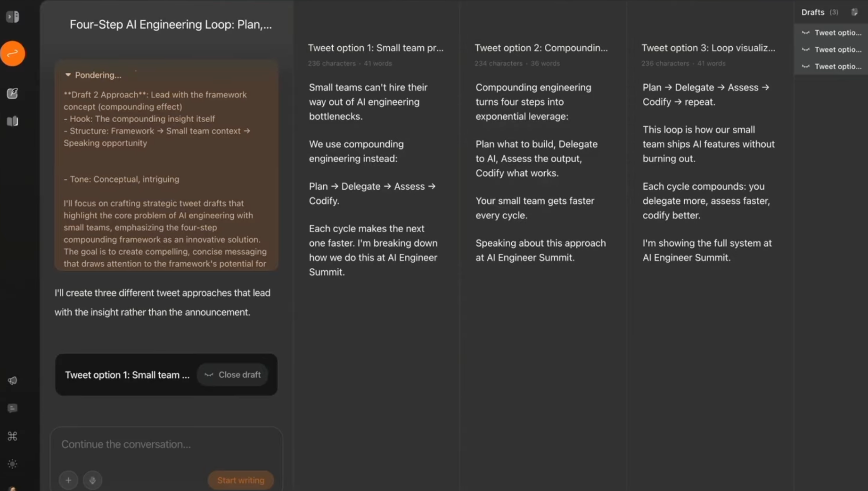Open the book library icon
This screenshot has height=491, width=868.
click(13, 121)
